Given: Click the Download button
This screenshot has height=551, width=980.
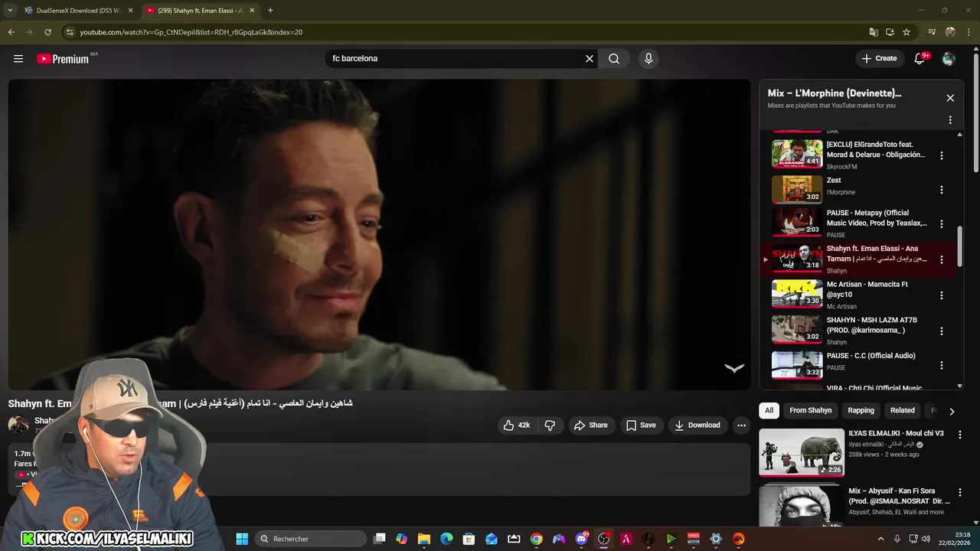Looking at the screenshot, I should coord(697,425).
